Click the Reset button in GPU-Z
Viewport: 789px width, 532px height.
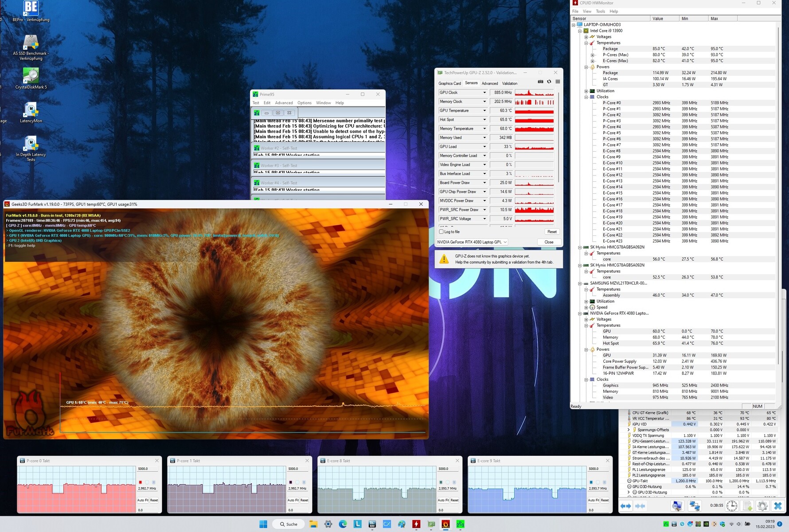(552, 232)
